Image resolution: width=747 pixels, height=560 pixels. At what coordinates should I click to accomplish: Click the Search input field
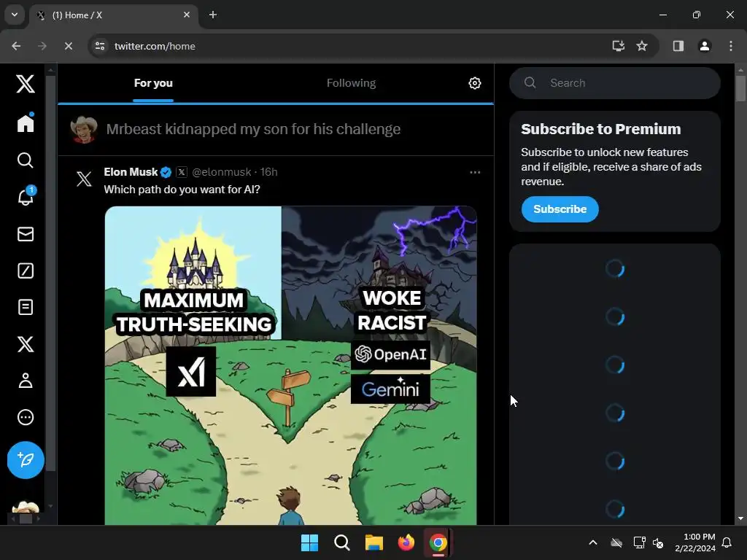point(614,83)
